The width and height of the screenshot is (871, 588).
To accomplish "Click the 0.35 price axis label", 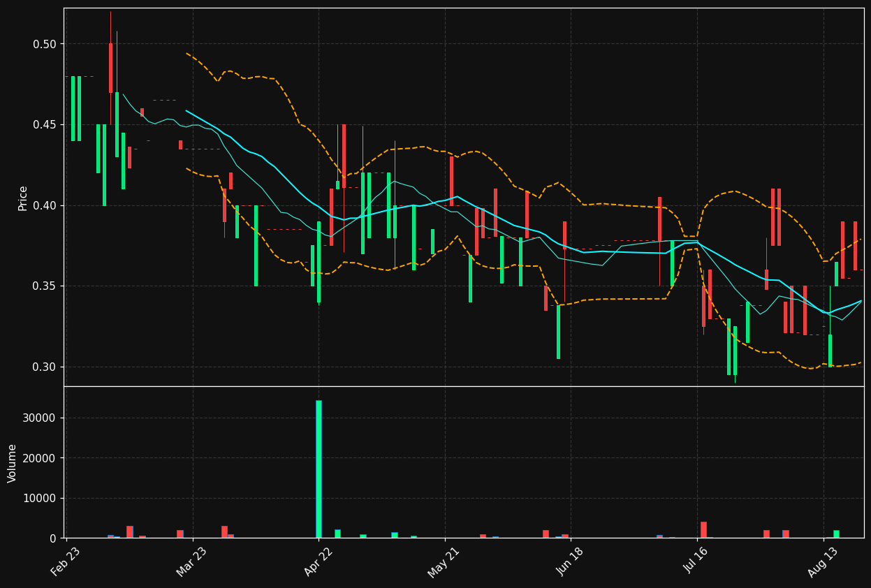I will 45,286.
